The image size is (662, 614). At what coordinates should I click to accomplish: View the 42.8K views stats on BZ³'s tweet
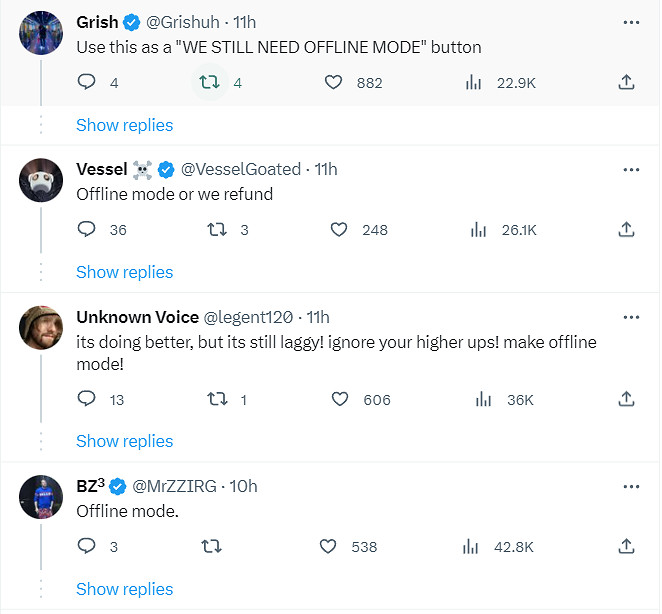[473, 547]
